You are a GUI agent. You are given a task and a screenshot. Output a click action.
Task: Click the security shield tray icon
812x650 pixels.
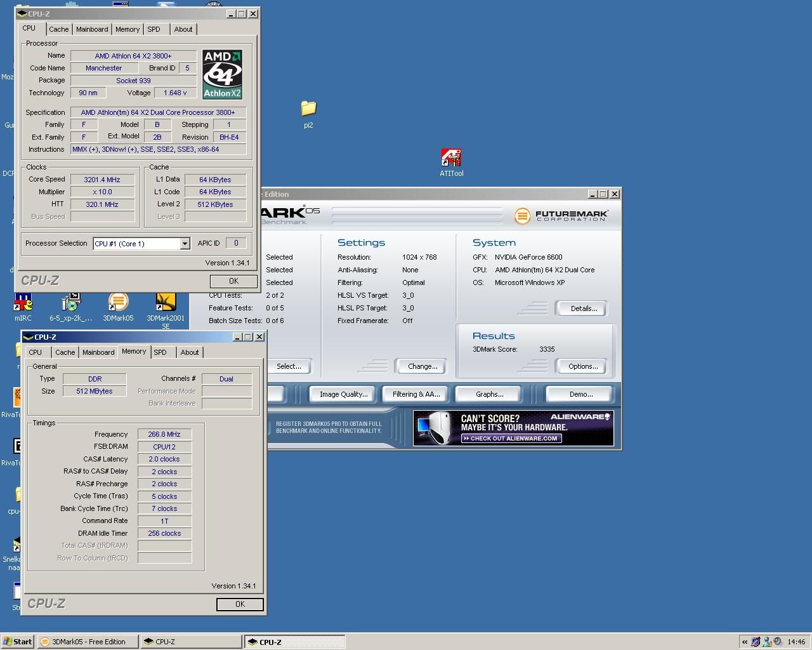(x=756, y=642)
